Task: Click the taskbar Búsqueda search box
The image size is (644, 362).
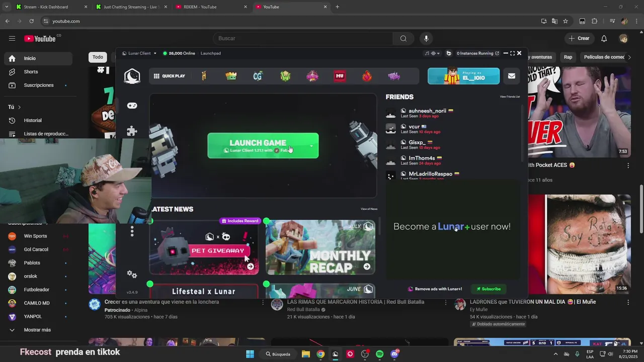Action: coord(278,354)
